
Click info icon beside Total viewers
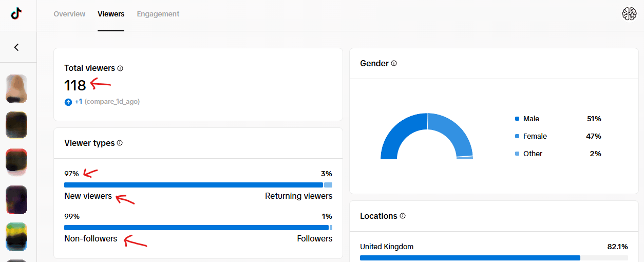[120, 68]
